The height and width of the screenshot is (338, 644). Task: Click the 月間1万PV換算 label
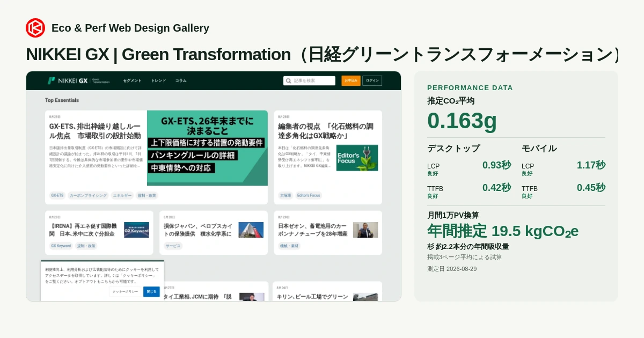coord(453,215)
